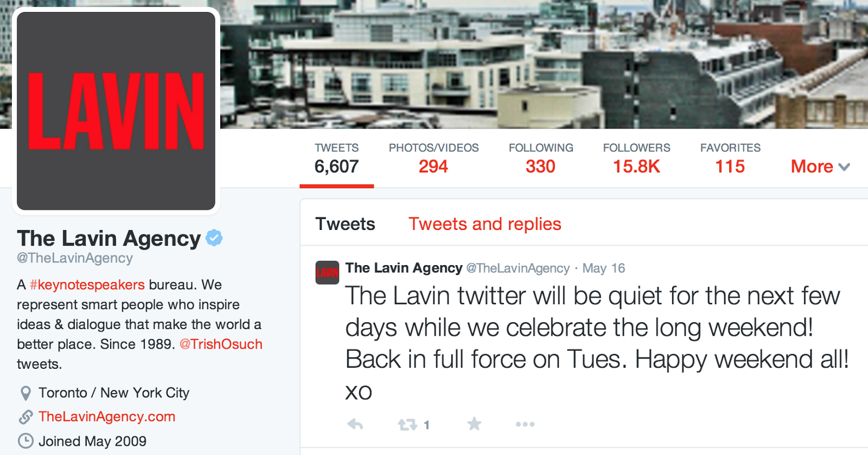The image size is (868, 455).
Task: View the Followers 15.8K list
Action: pos(636,159)
